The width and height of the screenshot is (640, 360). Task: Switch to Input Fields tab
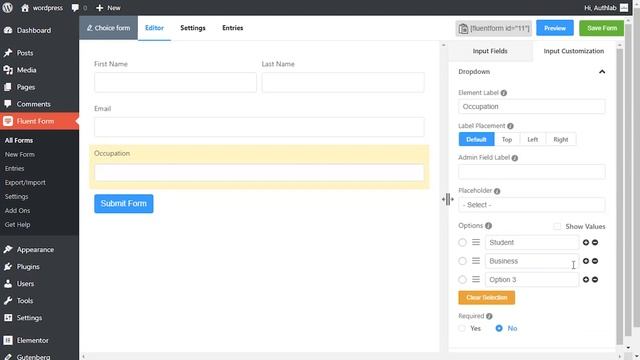click(x=490, y=51)
